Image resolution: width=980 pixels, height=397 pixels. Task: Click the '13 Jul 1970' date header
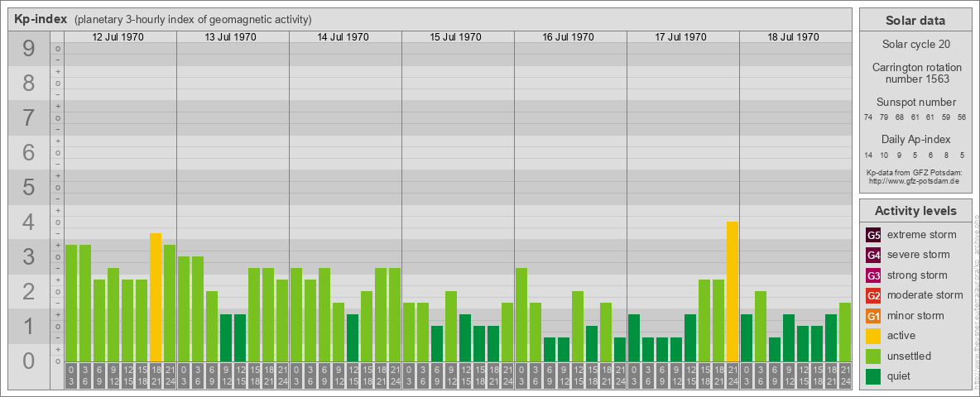pos(231,37)
